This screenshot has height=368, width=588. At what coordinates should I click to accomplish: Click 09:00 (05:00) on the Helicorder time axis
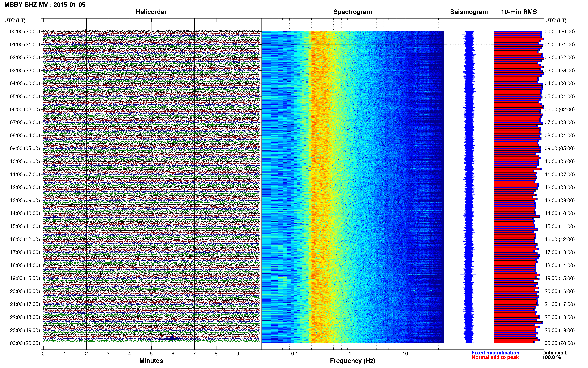(25, 148)
